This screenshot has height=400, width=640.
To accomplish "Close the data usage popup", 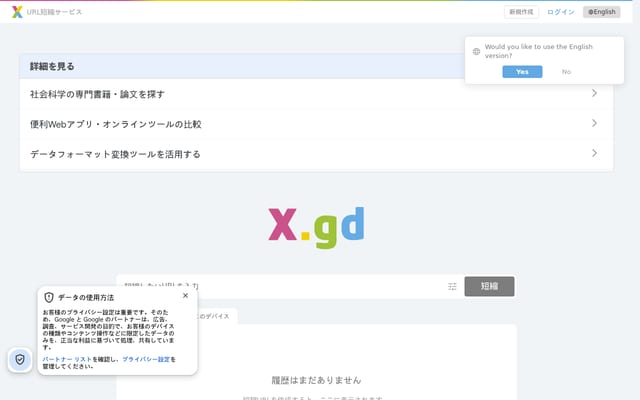I will pos(185,296).
